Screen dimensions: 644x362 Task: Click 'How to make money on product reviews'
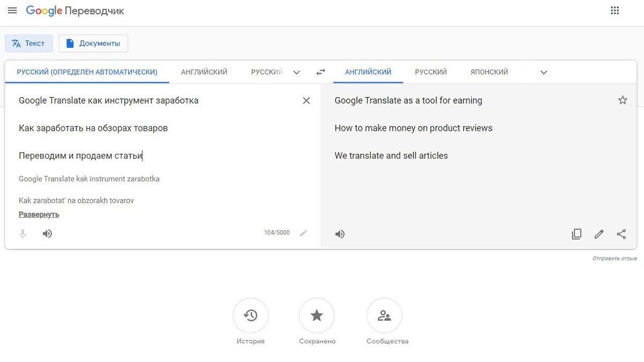[x=413, y=128]
